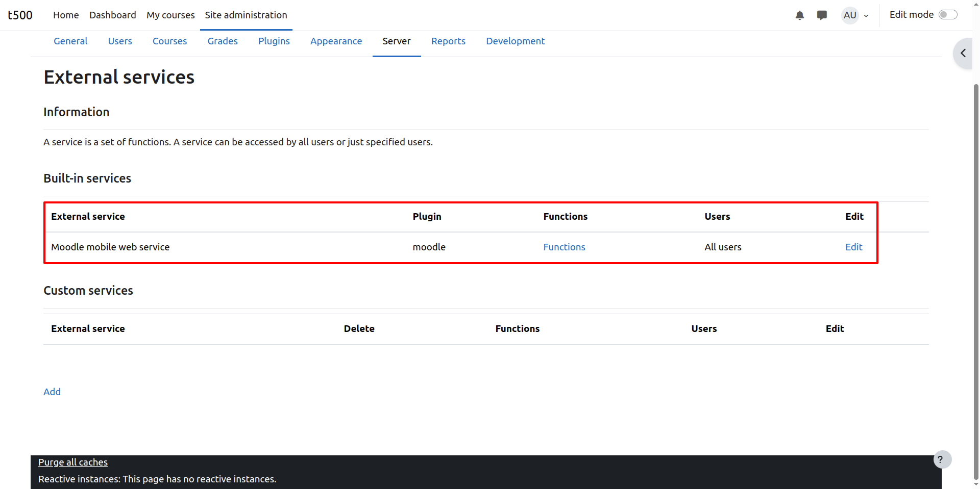Switch to the Courses tab

(x=169, y=41)
